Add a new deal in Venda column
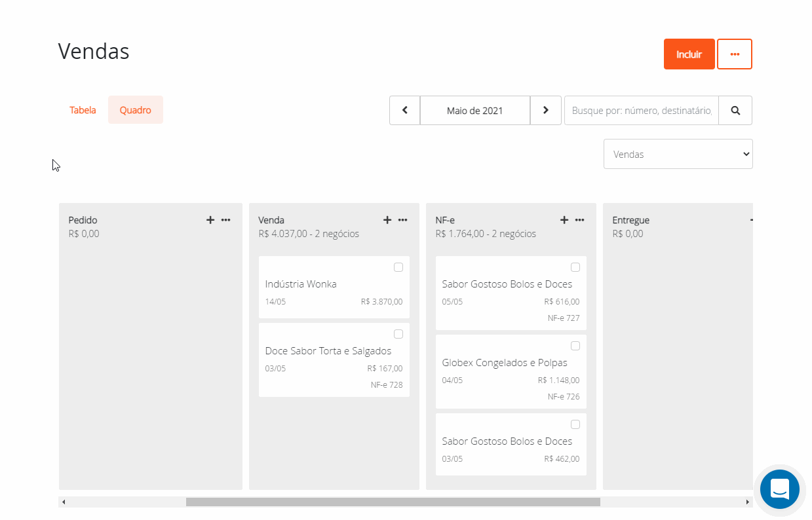 (387, 220)
